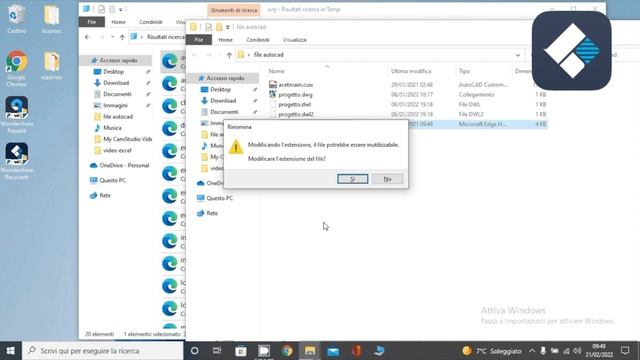Open the Condividi tab in the file autocad window
Screen dimensions: 640x360
(258, 40)
